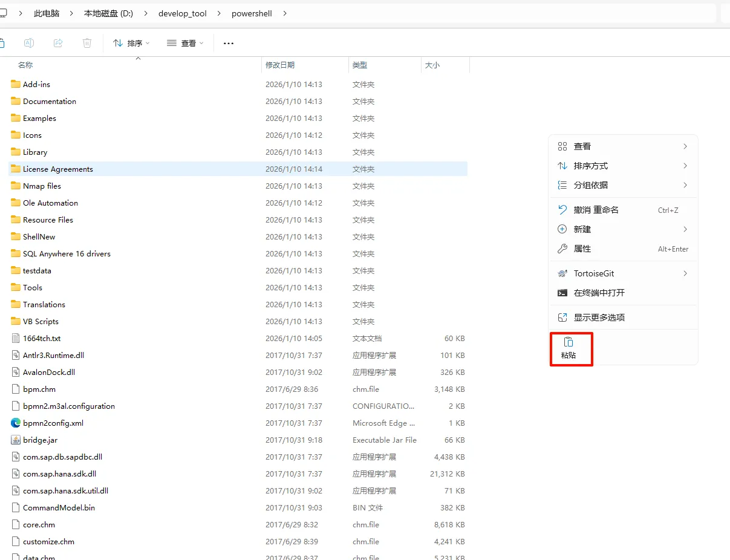Image resolution: width=730 pixels, height=560 pixels.
Task: Open the Sort toolbar dropdown
Action: 131,43
